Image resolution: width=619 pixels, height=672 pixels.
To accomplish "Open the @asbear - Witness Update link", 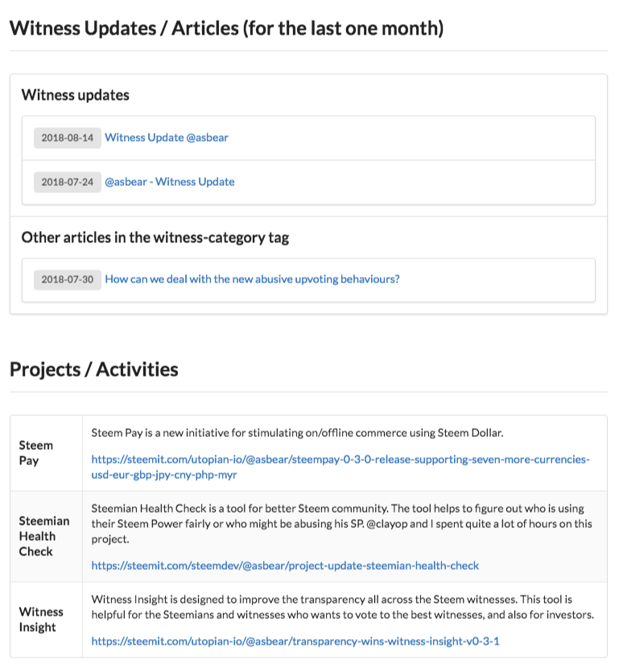I will (169, 182).
